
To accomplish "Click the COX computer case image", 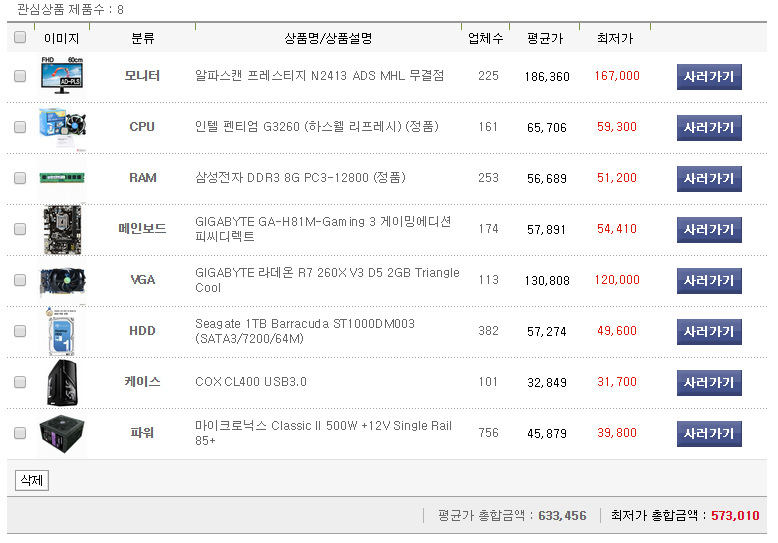I will 61,382.
